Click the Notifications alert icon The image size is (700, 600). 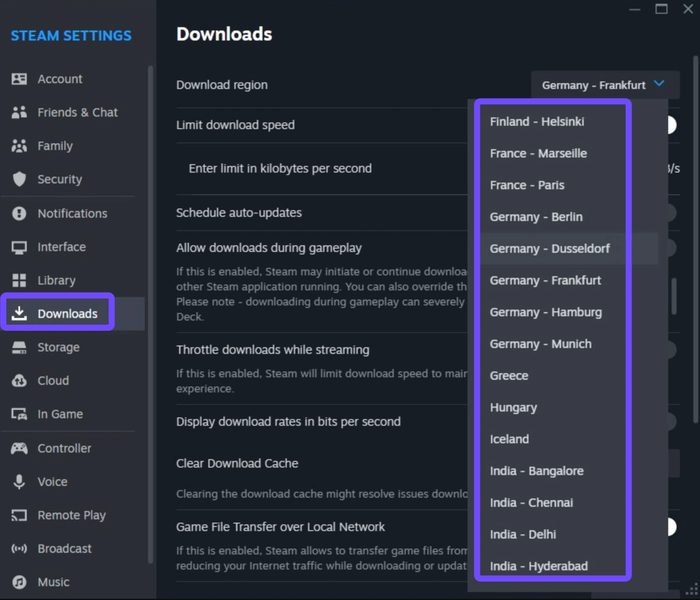click(x=19, y=214)
